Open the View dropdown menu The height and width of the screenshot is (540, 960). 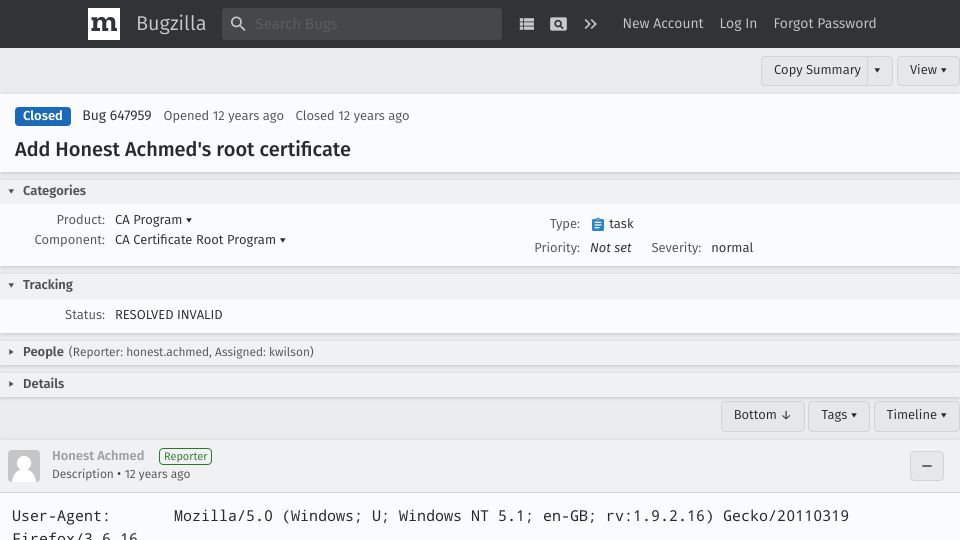point(928,70)
